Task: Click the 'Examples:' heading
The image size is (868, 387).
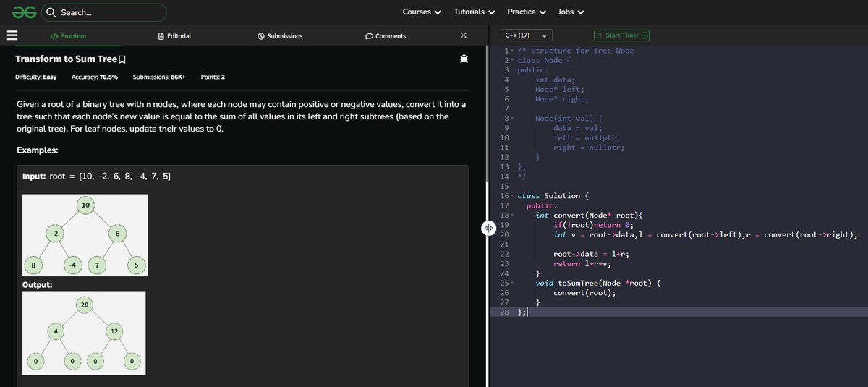Action: [x=38, y=150]
